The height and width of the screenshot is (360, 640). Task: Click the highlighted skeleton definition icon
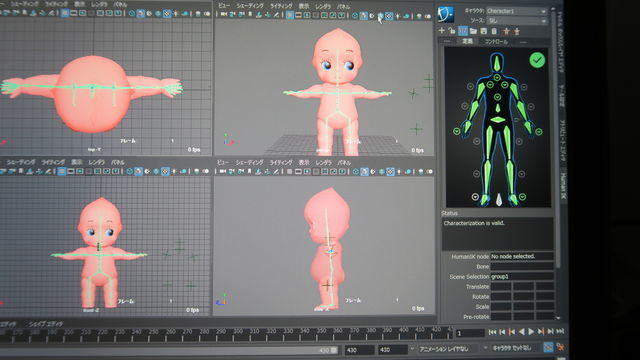pos(462,31)
